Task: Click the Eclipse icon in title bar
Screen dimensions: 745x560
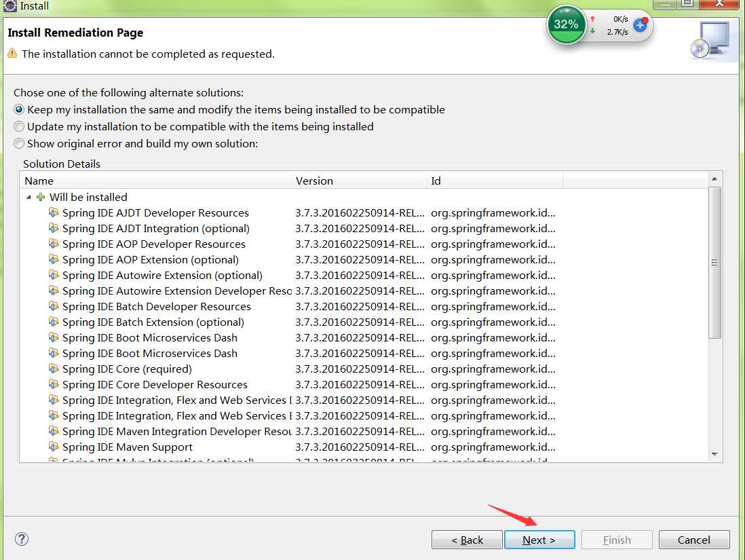Action: point(10,5)
